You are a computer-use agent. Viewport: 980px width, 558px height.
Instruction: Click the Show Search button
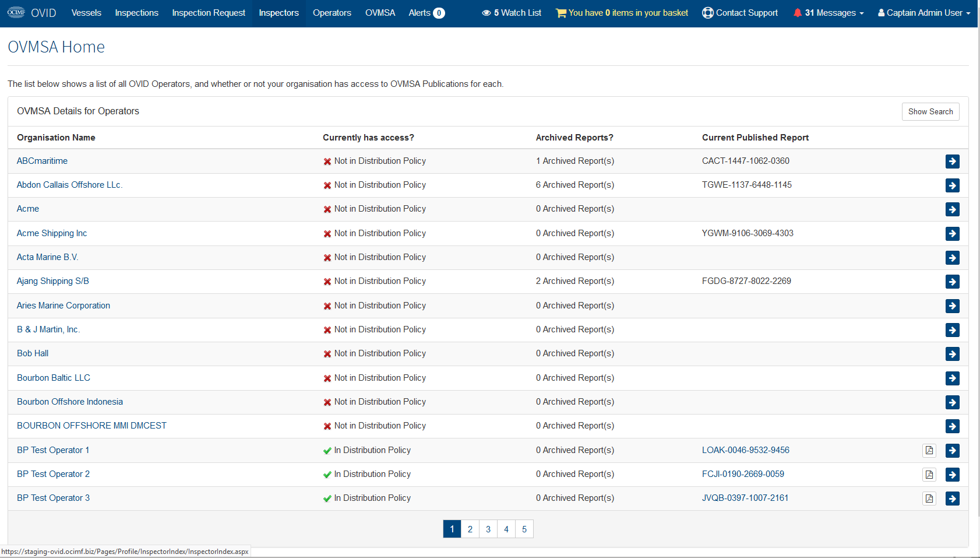coord(930,111)
